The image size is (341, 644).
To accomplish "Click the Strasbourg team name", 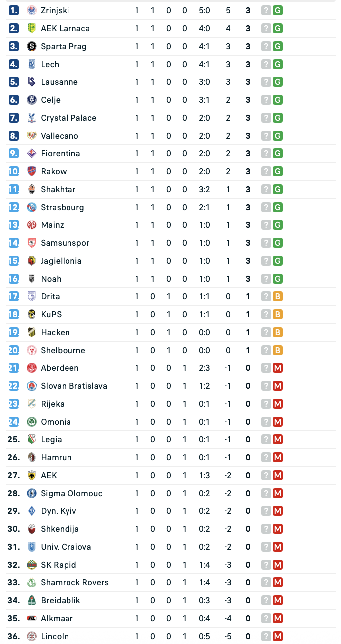I will click(x=63, y=207).
